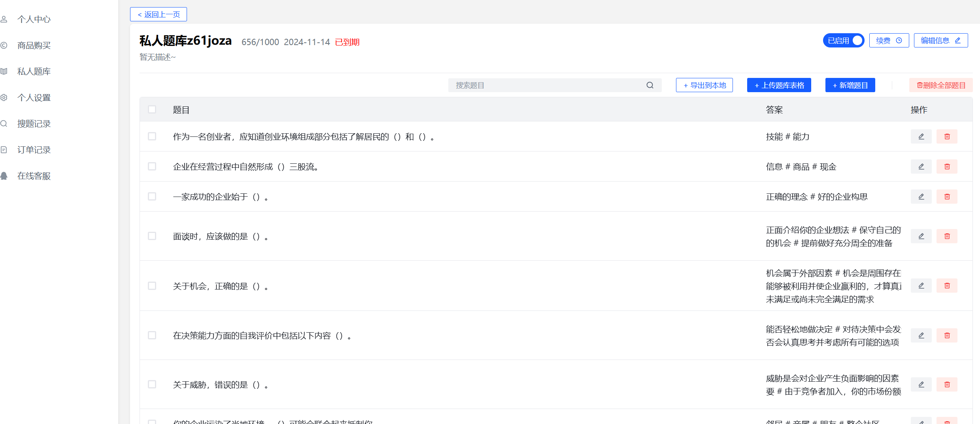
Task: Click edit pencil icon for 技能 # 能力 row
Action: pos(921,136)
